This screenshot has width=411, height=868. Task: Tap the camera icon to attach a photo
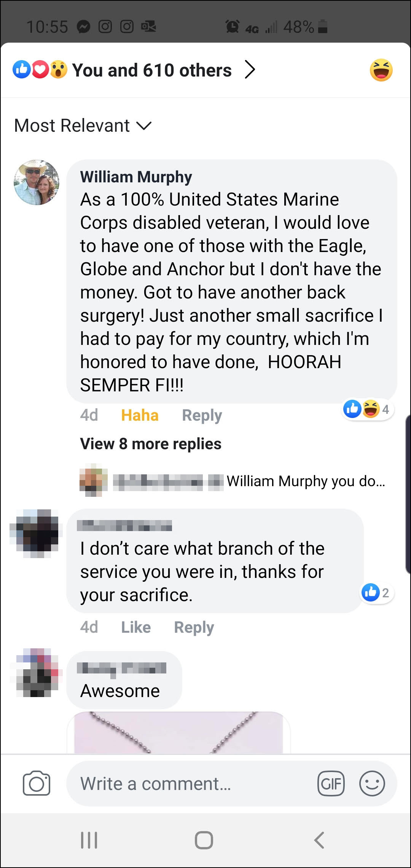click(36, 783)
